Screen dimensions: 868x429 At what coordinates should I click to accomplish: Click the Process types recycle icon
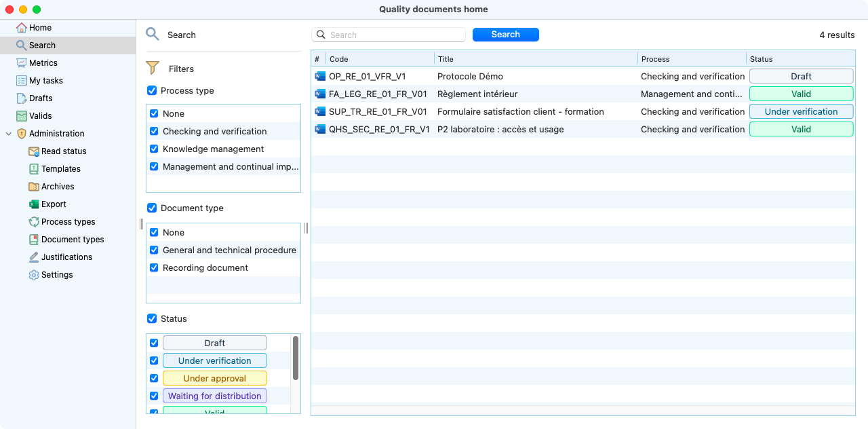click(x=34, y=222)
